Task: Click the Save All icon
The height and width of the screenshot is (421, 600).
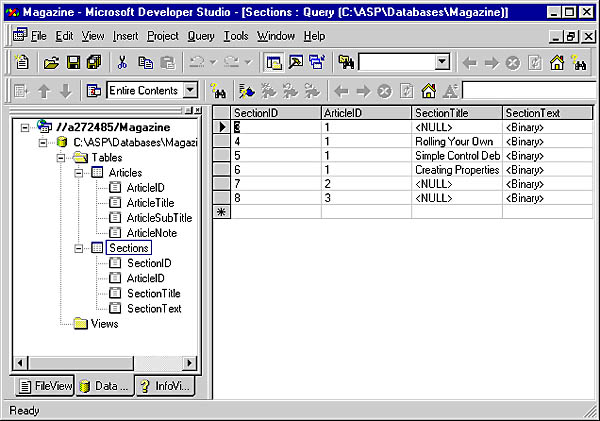Action: coord(93,62)
